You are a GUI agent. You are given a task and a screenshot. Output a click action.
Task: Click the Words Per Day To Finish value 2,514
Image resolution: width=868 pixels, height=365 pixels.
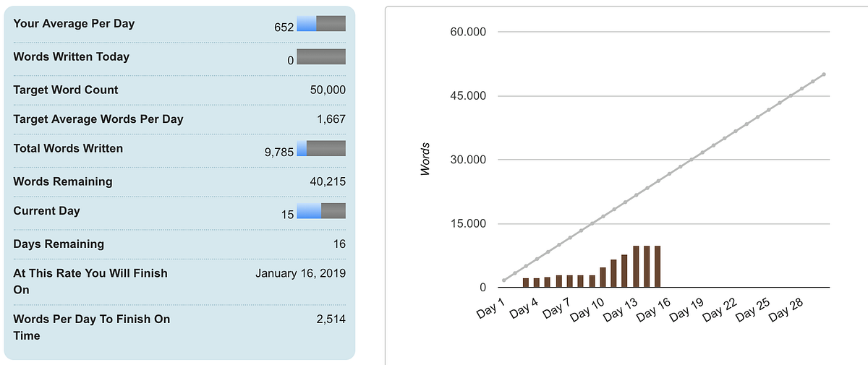pyautogui.click(x=331, y=319)
